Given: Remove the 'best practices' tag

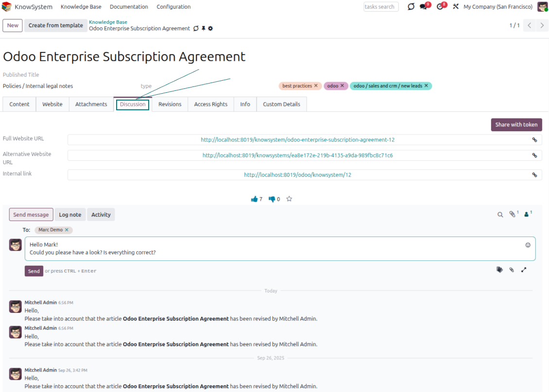Looking at the screenshot, I should 316,86.
